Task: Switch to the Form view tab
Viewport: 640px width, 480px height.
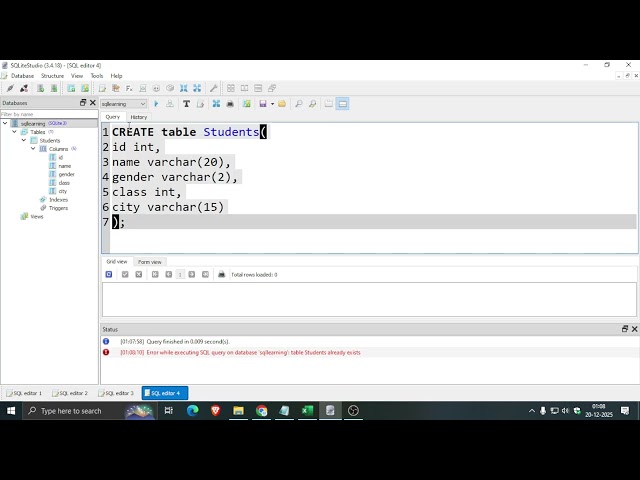Action: click(150, 262)
